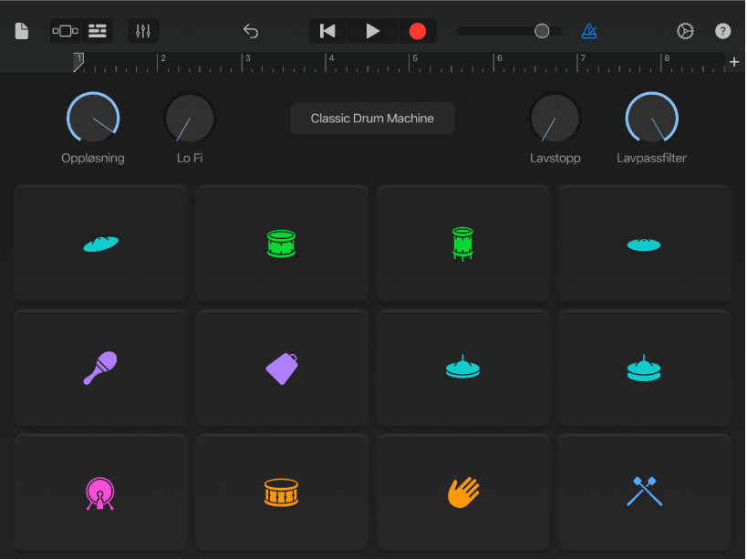
Task: Click the master volume slider knob
Action: pos(542,31)
